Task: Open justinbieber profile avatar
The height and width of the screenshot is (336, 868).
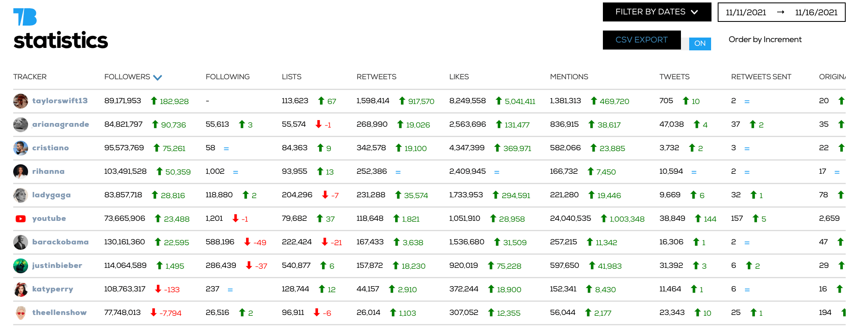Action: [x=21, y=265]
